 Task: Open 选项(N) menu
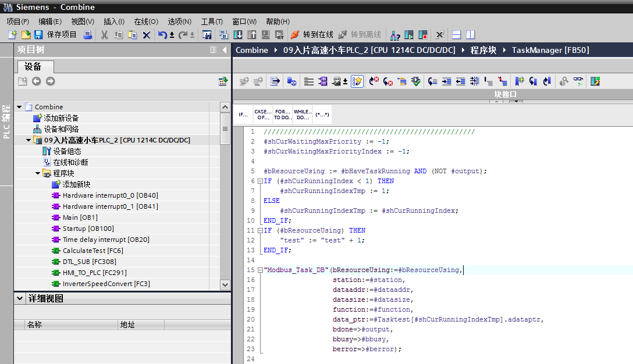pyautogui.click(x=179, y=22)
